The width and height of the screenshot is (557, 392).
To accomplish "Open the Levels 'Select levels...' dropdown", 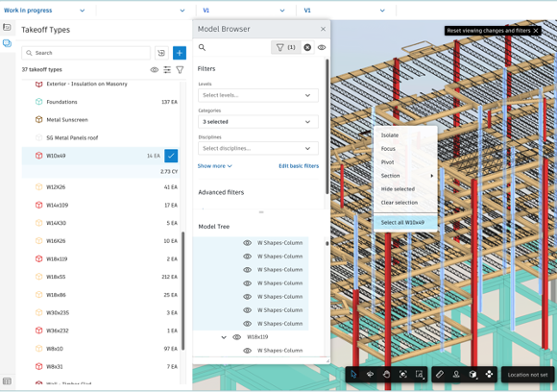I will (258, 95).
